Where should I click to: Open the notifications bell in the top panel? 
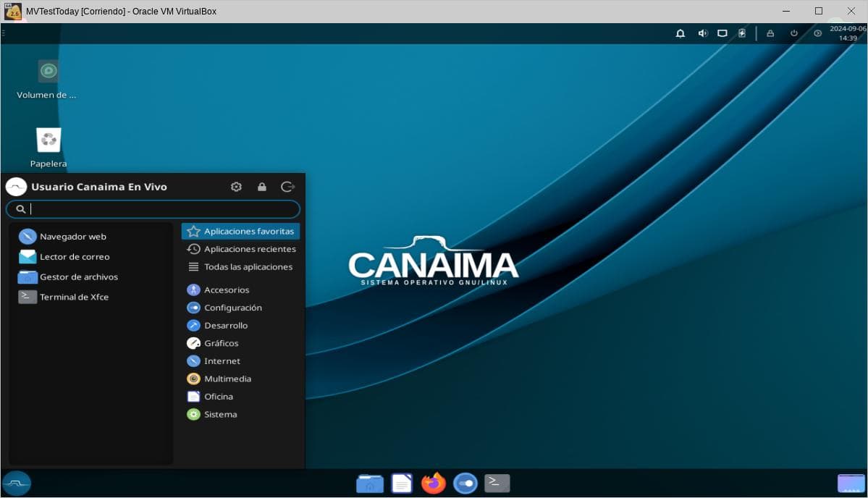pyautogui.click(x=681, y=33)
